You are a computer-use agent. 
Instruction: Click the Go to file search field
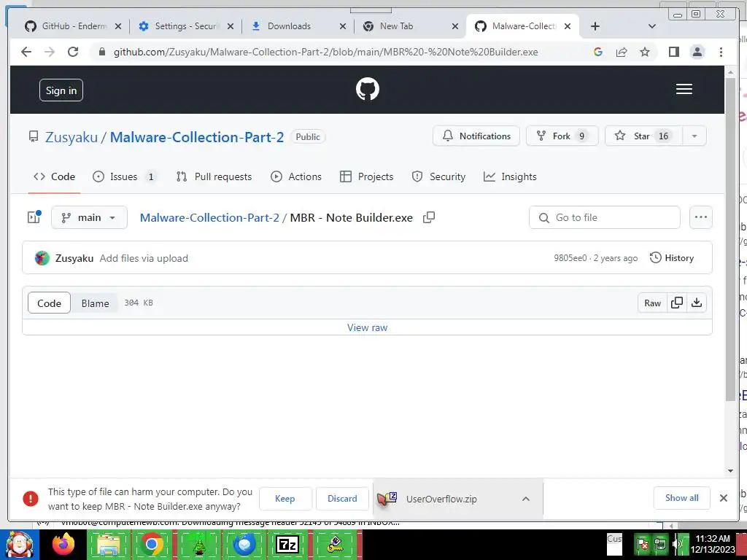pos(605,217)
